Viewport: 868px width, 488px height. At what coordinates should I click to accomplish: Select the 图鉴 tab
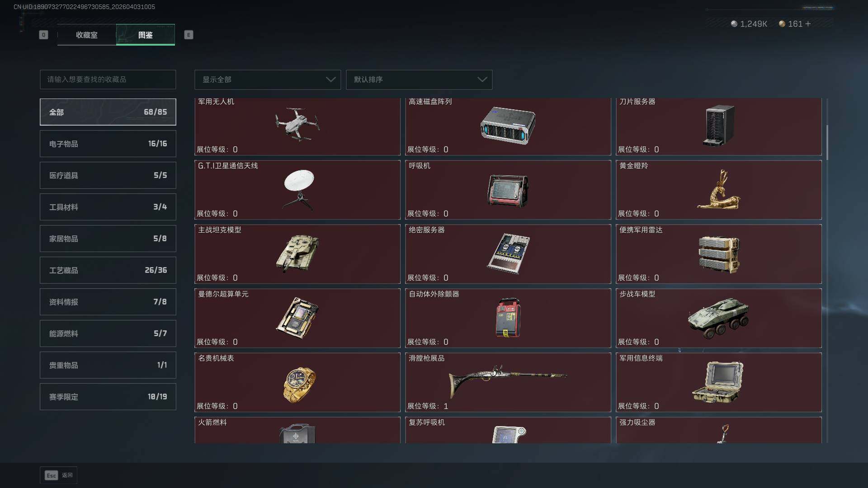pyautogui.click(x=146, y=35)
